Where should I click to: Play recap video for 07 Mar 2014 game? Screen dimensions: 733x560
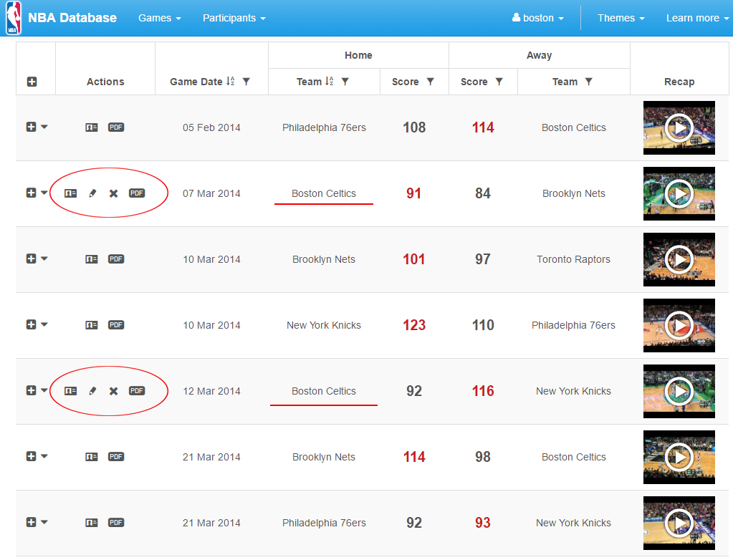(x=679, y=193)
